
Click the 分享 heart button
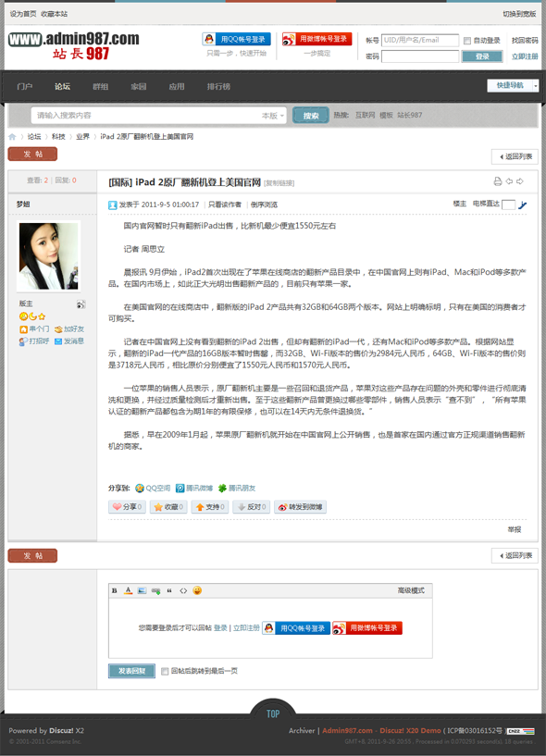[x=127, y=507]
